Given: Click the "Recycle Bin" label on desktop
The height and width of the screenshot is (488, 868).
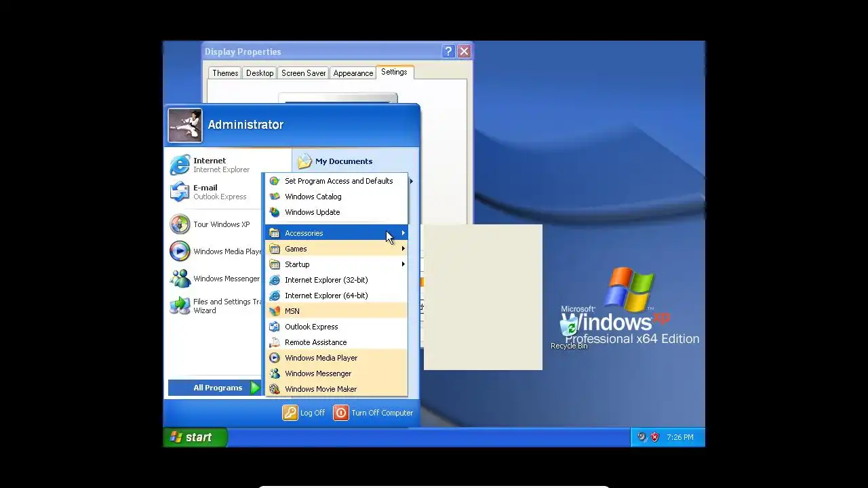Looking at the screenshot, I should [569, 346].
